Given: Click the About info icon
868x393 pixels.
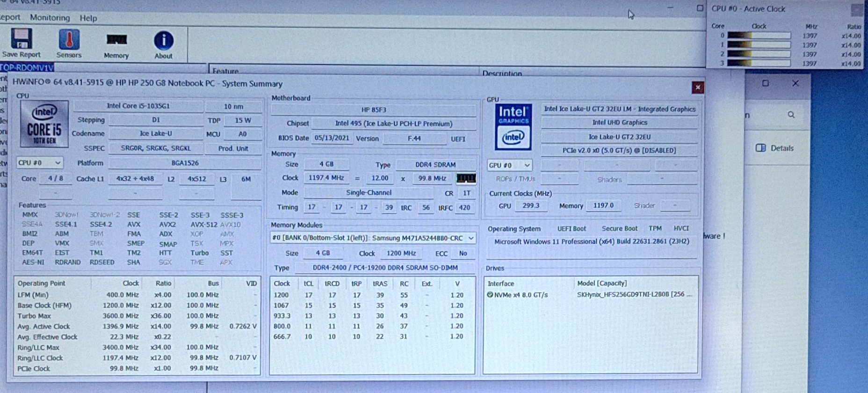Looking at the screenshot, I should (x=163, y=41).
